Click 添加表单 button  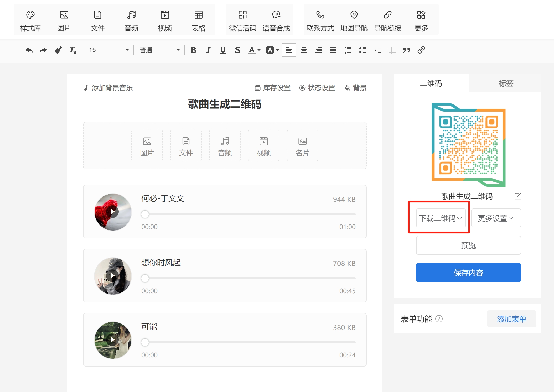point(511,319)
